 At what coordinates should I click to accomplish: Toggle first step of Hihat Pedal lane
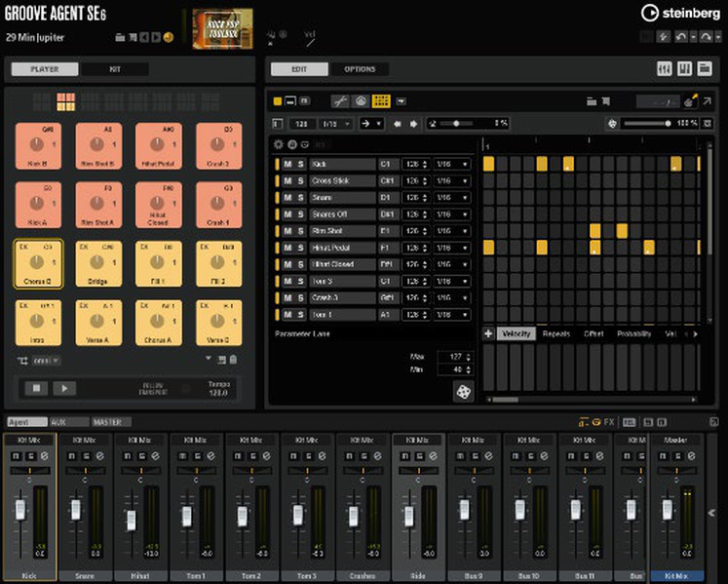coord(488,248)
